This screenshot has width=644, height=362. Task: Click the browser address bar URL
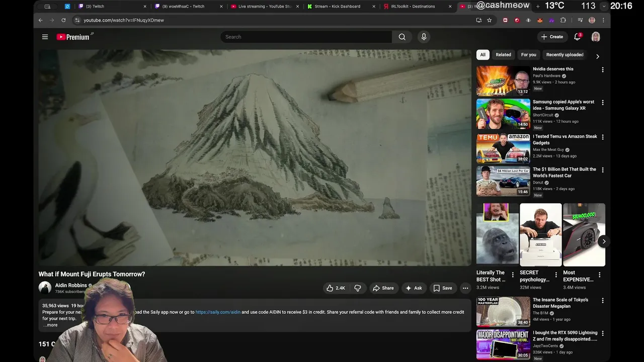(124, 20)
